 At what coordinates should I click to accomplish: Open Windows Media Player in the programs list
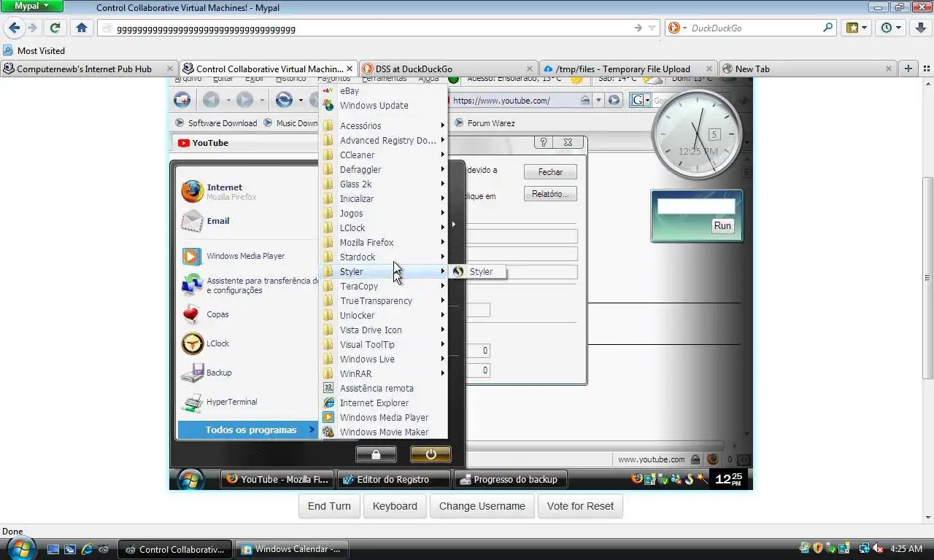pyautogui.click(x=383, y=418)
